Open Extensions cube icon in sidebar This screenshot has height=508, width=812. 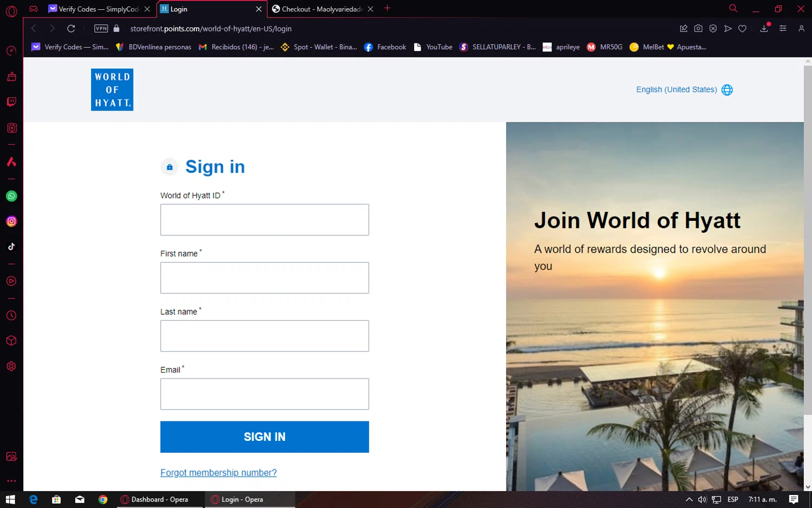click(11, 341)
